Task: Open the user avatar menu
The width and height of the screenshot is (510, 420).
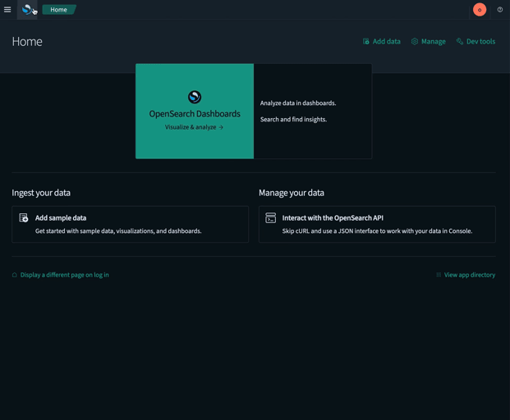Action: tap(480, 10)
